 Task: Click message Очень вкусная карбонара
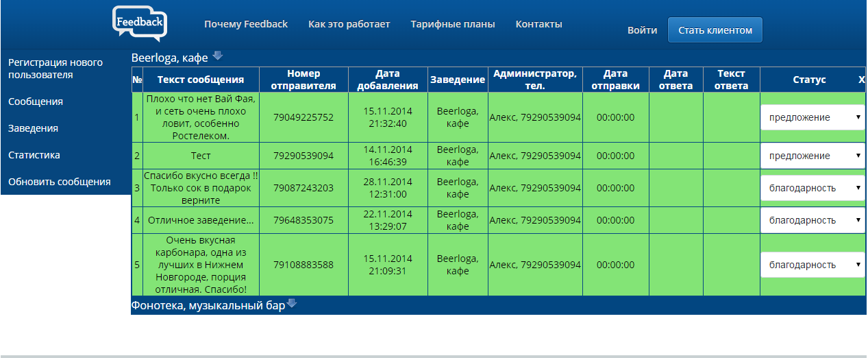(201, 265)
